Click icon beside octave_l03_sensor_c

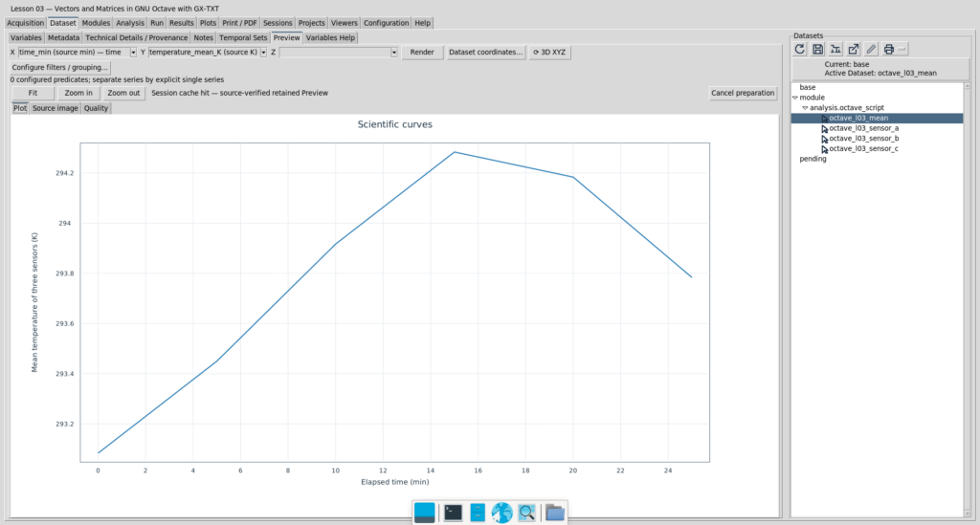pyautogui.click(x=824, y=149)
